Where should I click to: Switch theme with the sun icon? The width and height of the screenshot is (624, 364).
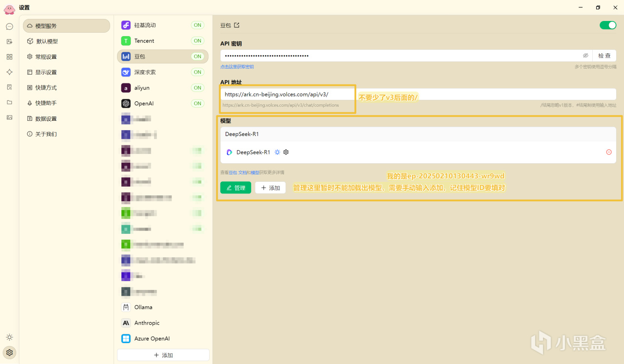click(9, 337)
